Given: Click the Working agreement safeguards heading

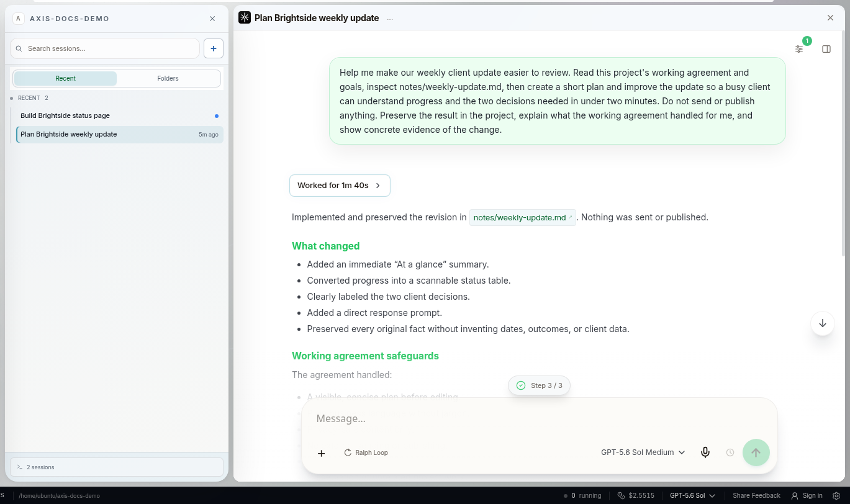Looking at the screenshot, I should (x=365, y=356).
